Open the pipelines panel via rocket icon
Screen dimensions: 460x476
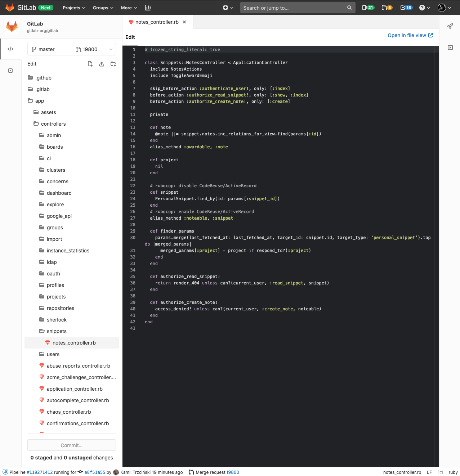450,26
